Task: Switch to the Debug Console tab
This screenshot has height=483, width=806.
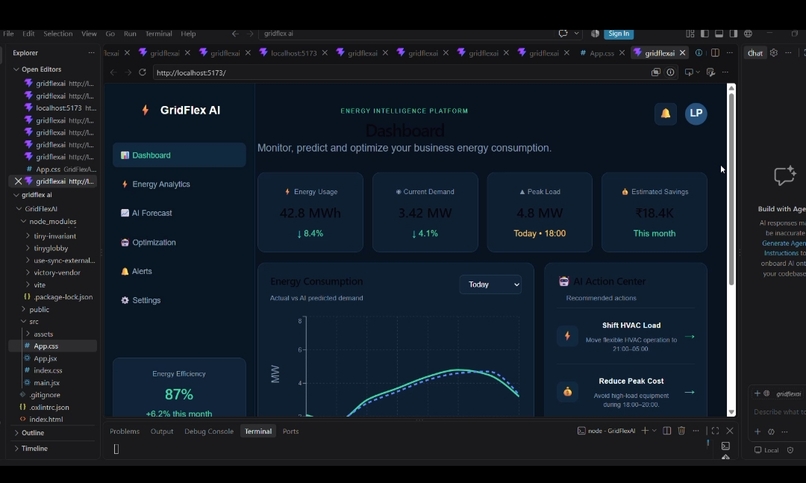Action: click(209, 431)
